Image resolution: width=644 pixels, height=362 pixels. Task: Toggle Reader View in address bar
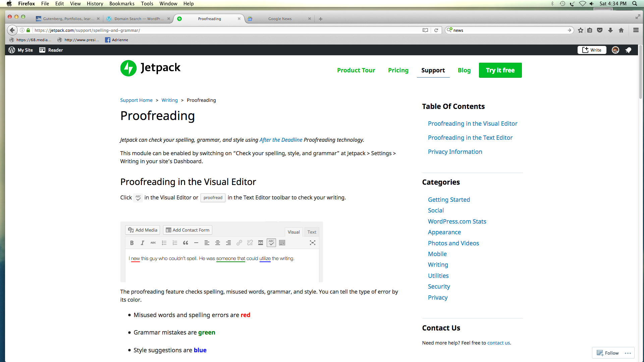pos(425,30)
